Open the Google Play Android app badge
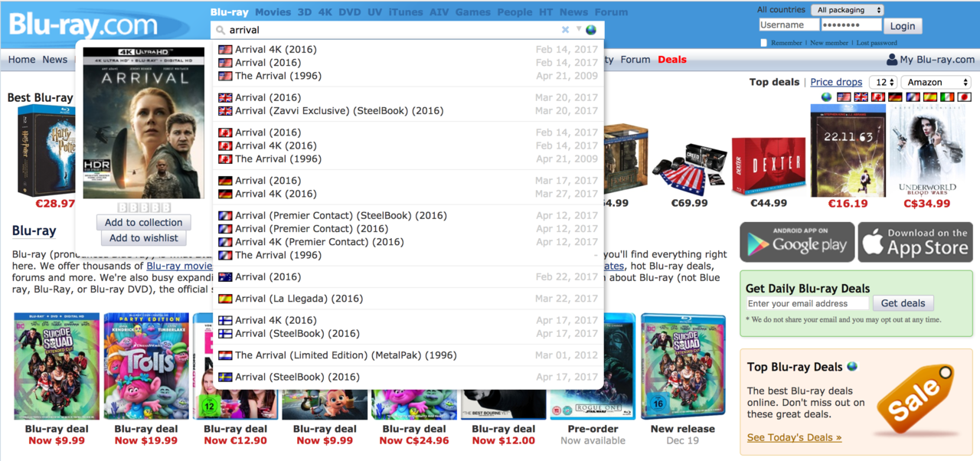 [797, 242]
